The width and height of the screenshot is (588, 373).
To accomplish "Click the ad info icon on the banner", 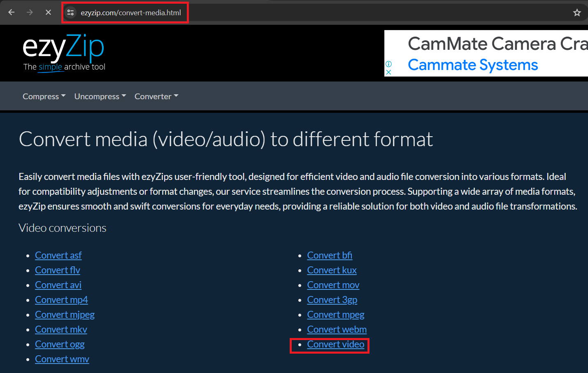I will (x=388, y=64).
